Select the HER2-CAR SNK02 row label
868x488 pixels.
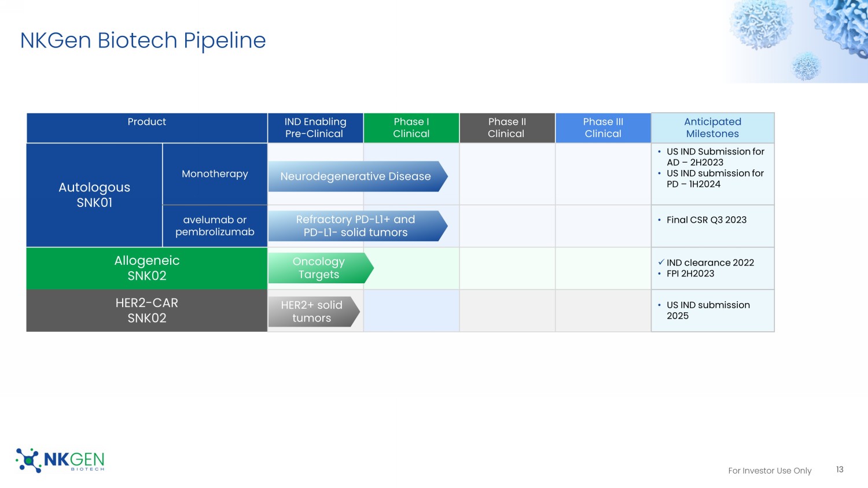146,310
